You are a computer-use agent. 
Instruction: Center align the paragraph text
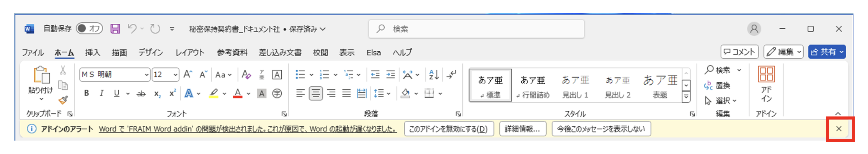click(x=316, y=93)
